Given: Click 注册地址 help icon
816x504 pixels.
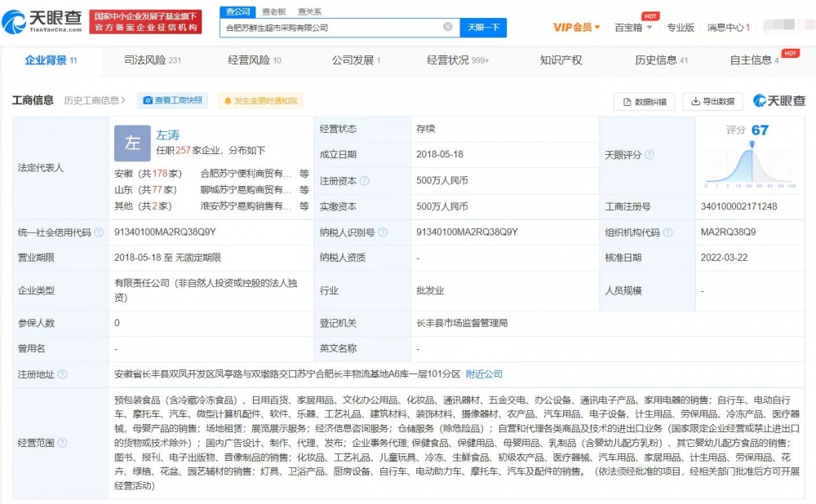Looking at the screenshot, I should pyautogui.click(x=63, y=374).
